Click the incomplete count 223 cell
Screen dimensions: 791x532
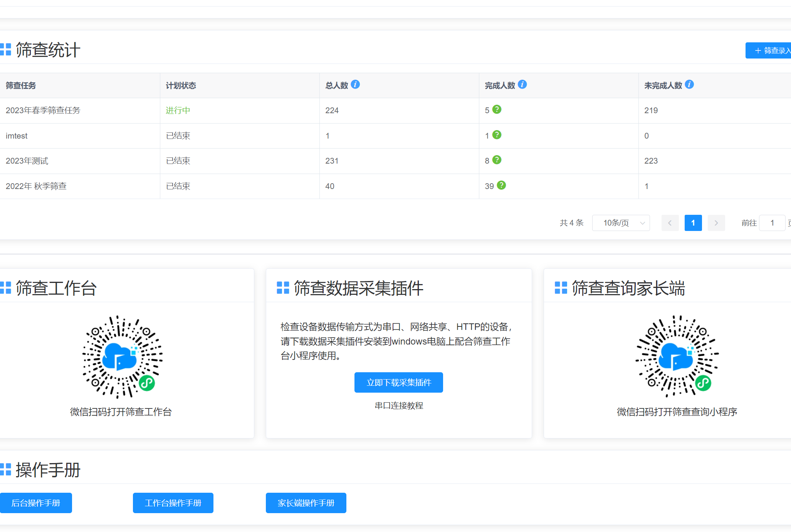(715, 161)
